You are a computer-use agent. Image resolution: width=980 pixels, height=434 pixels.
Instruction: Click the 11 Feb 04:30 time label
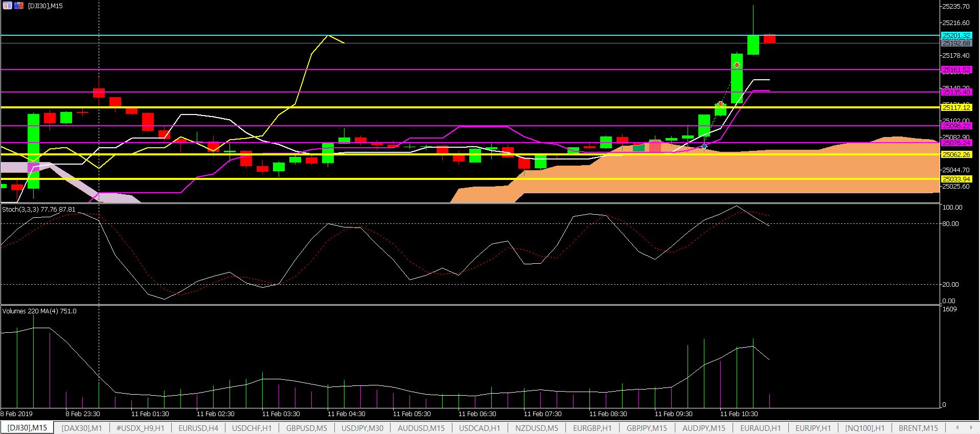tap(347, 414)
